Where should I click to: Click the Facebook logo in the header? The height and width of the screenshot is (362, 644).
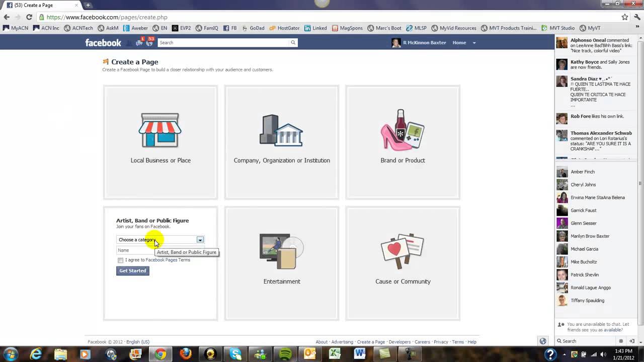tap(103, 43)
